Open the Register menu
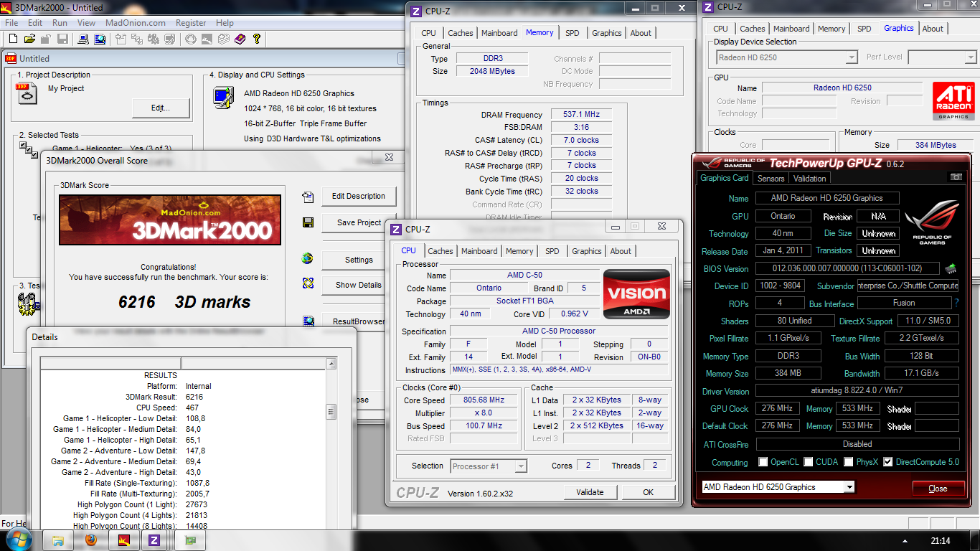 point(191,23)
